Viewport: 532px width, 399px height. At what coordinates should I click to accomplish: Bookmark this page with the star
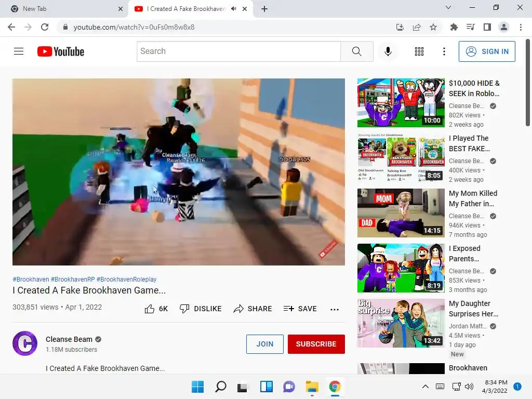pos(433,27)
